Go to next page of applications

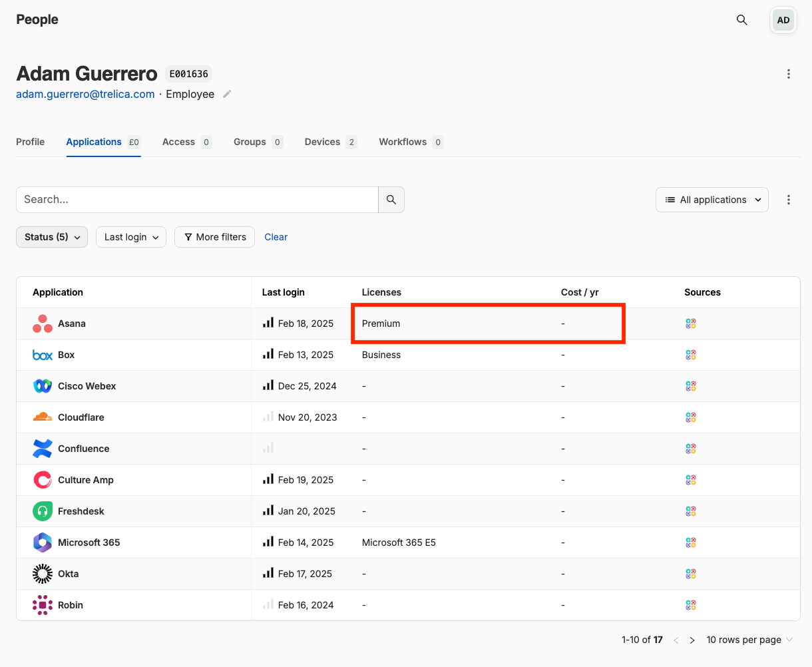point(692,640)
